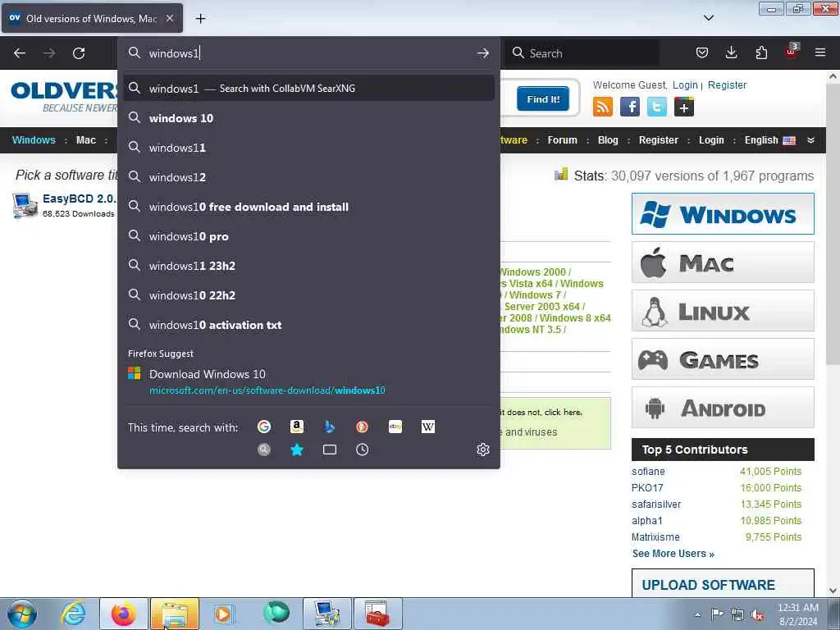Expand the list all tabs chevron
Screen dimensions: 840x630
pos(708,18)
